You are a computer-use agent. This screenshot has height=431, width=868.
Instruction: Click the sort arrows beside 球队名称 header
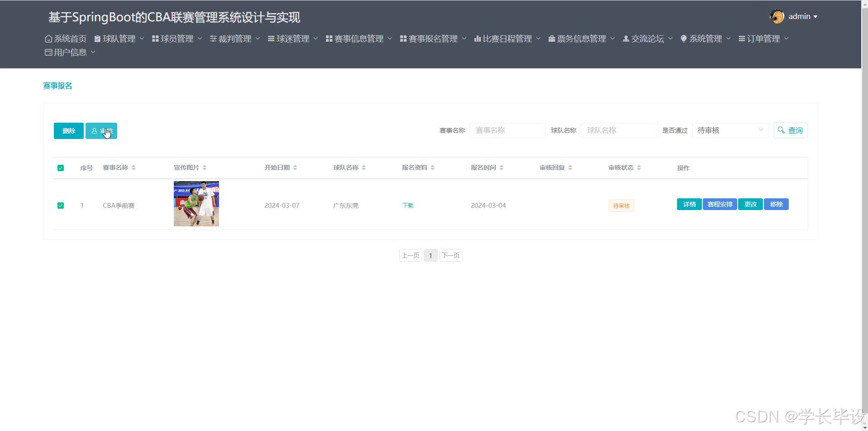(x=364, y=168)
